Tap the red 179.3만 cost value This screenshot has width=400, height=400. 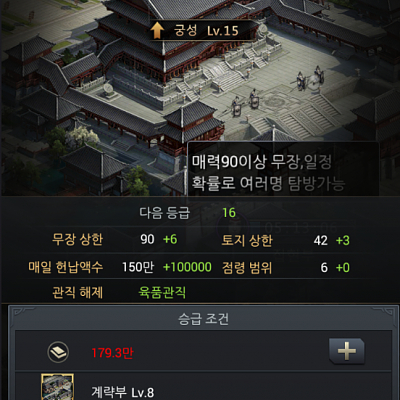(x=112, y=353)
